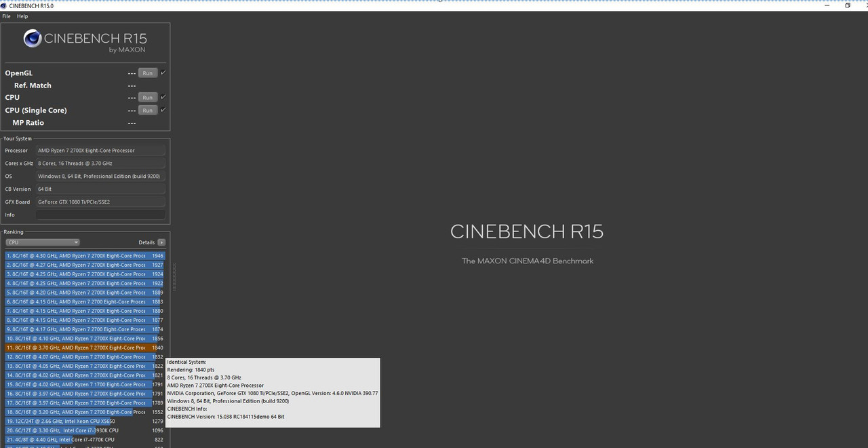The height and width of the screenshot is (448, 868).
Task: Select highlighted ranking entry 11 at 3.70 GHz
Action: pos(85,348)
